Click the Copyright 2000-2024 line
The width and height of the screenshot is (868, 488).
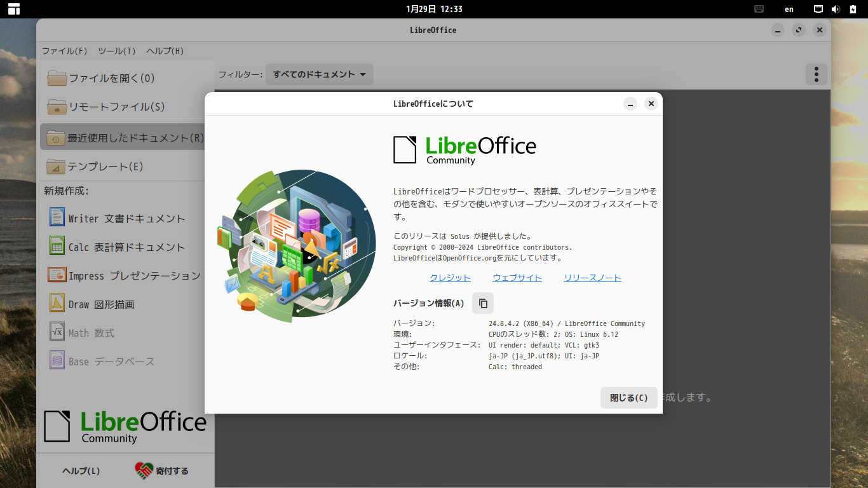483,247
